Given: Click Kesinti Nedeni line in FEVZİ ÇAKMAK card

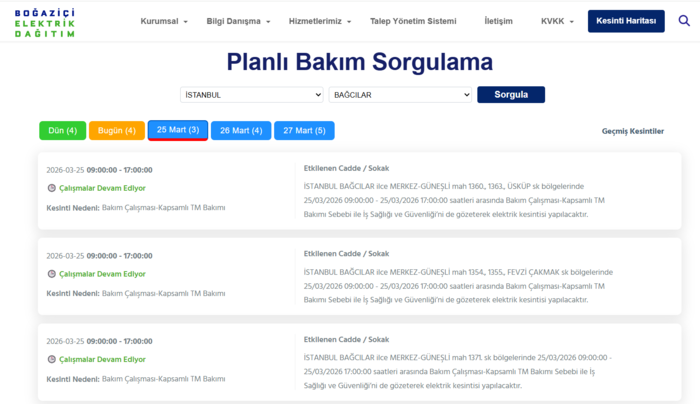Looking at the screenshot, I should coord(136,293).
